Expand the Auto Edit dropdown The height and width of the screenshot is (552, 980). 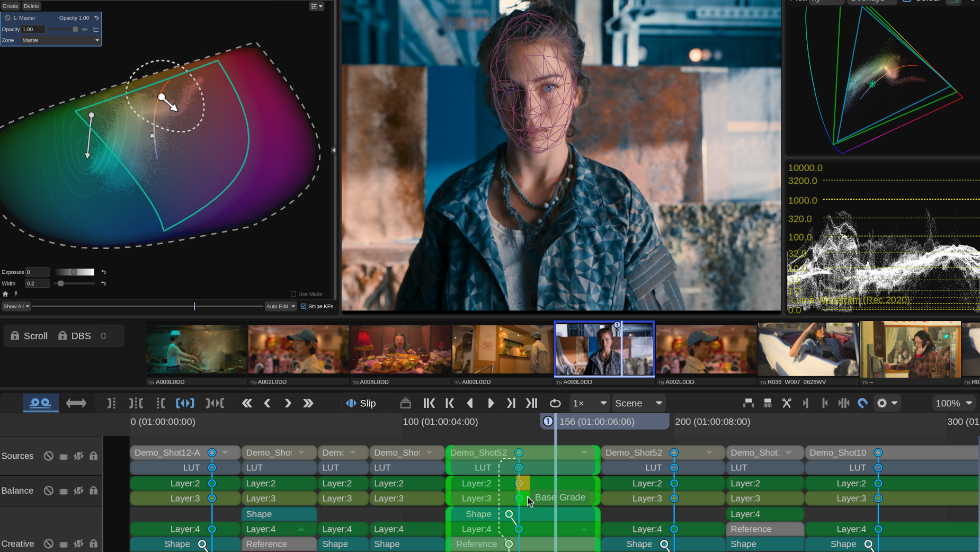(280, 306)
